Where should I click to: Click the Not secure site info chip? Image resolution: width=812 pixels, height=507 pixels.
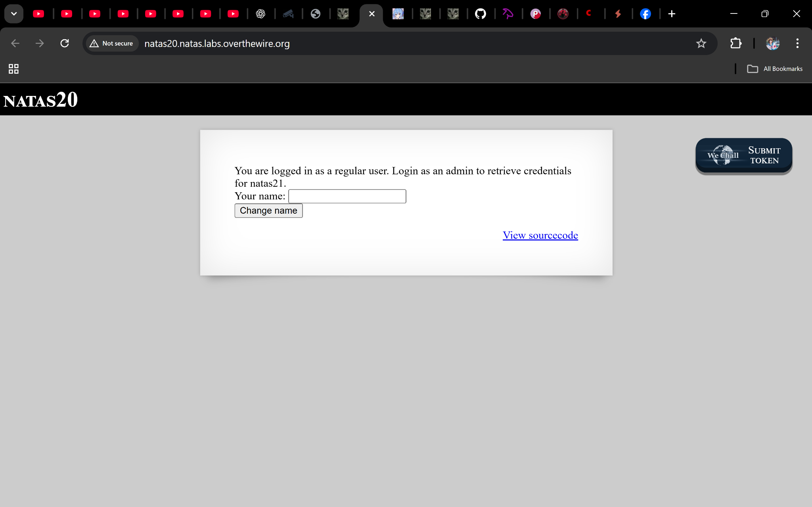pos(112,43)
